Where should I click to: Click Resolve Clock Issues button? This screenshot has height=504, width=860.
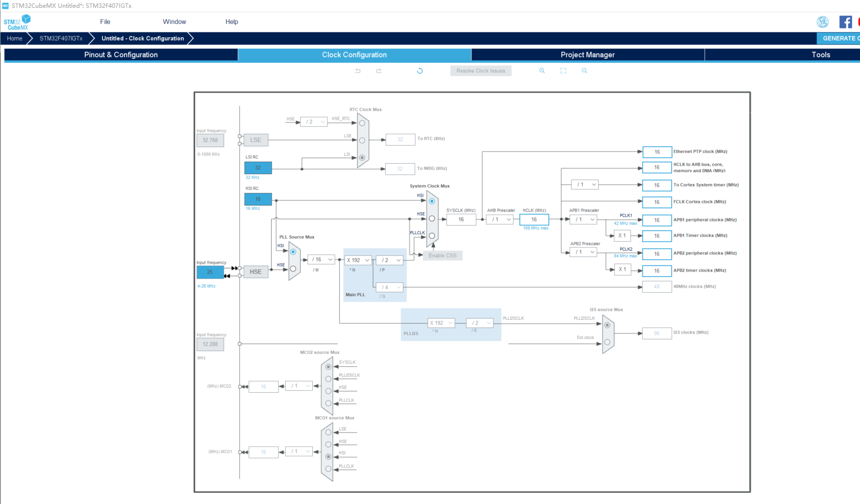click(x=481, y=71)
